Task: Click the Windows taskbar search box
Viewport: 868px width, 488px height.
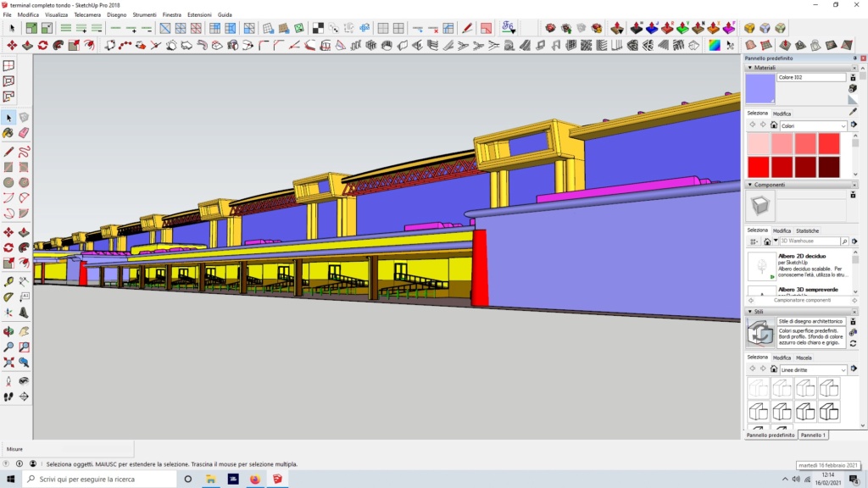Action: (100, 480)
